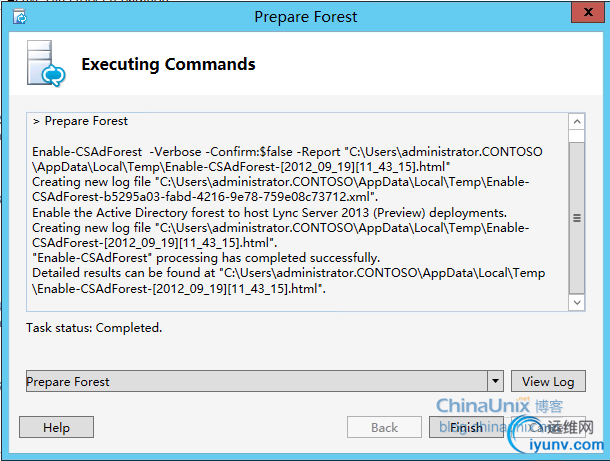610x461 pixels.
Task: Click the 'completed successfully' log line
Action: click(206, 258)
